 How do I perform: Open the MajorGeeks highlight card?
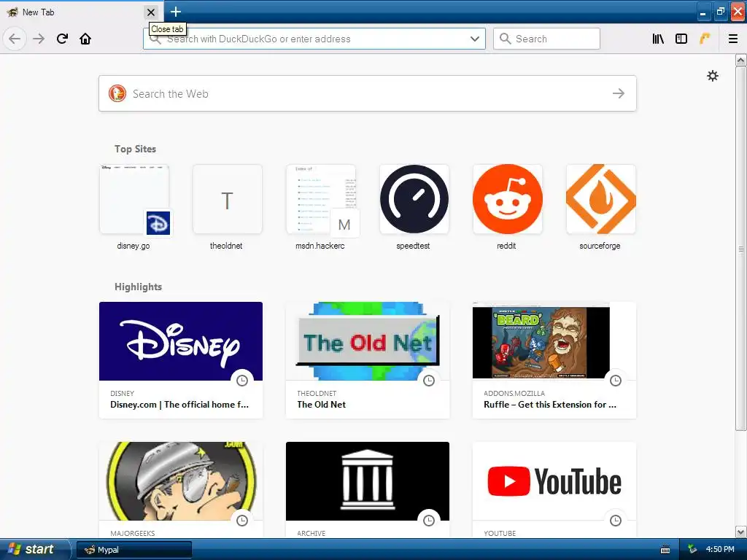(181, 490)
